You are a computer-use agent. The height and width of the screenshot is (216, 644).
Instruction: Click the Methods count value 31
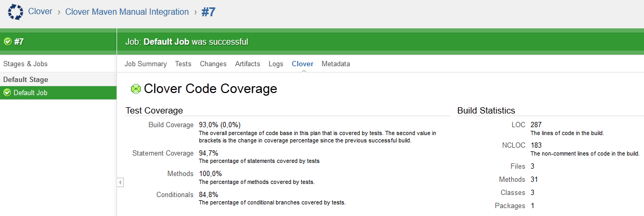tap(534, 179)
